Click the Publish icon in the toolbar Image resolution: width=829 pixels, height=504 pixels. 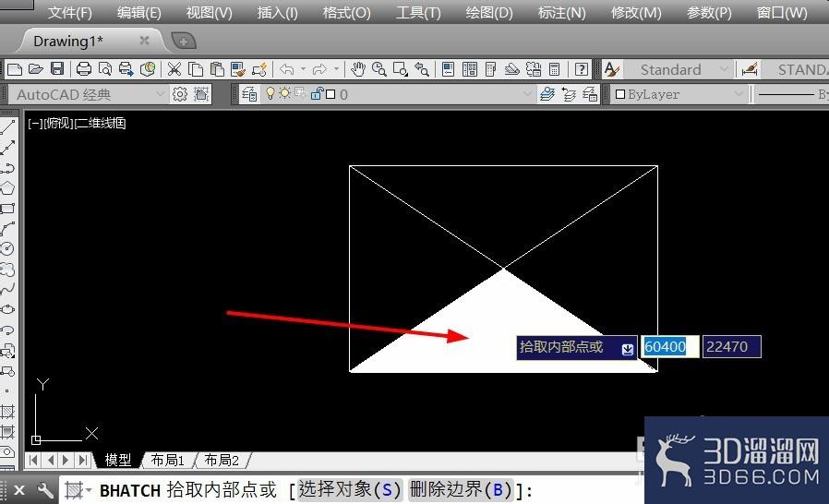126,69
